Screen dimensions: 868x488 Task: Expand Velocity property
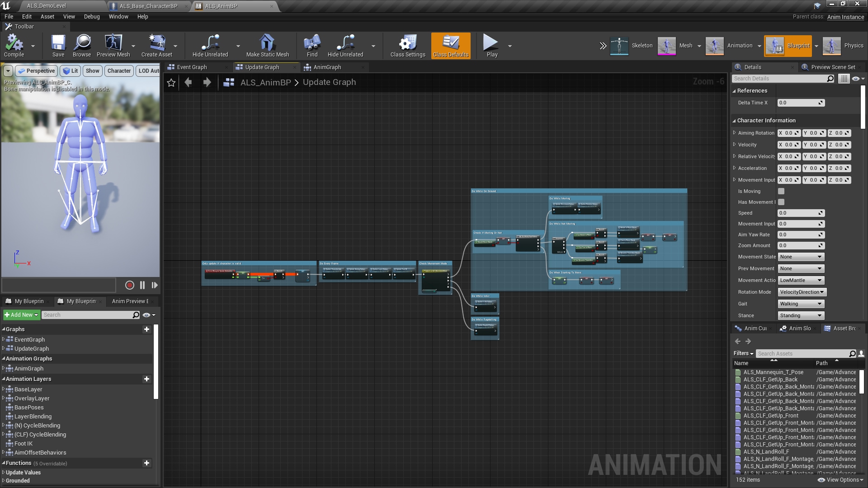[734, 145]
